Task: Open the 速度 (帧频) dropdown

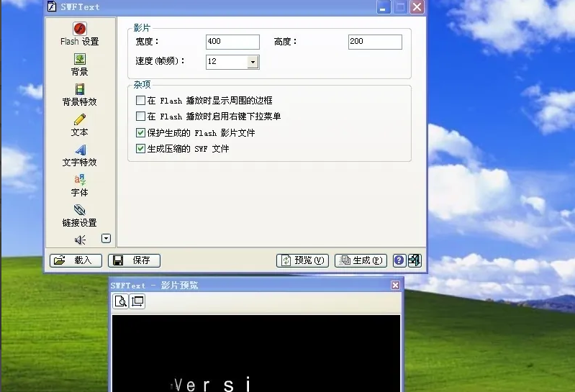Action: (x=253, y=62)
